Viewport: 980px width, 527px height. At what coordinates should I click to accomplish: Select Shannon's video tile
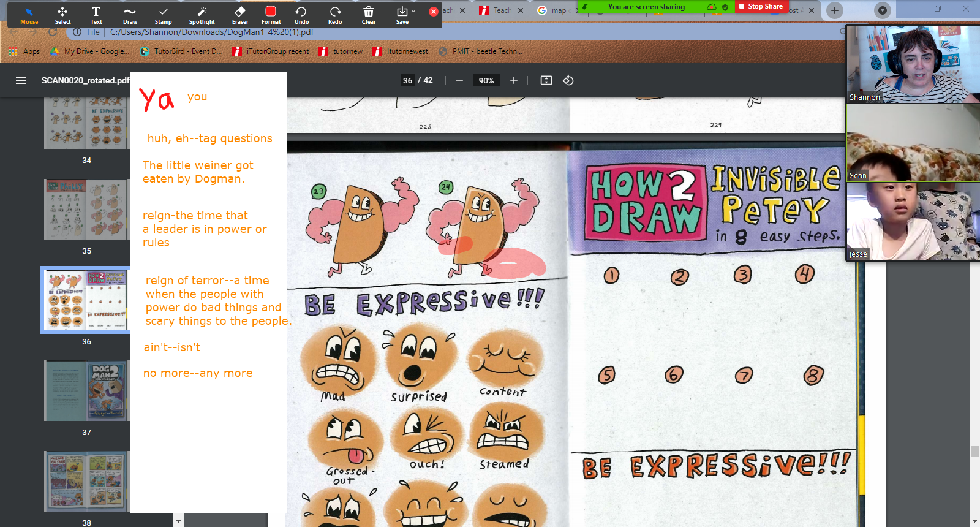(913, 64)
